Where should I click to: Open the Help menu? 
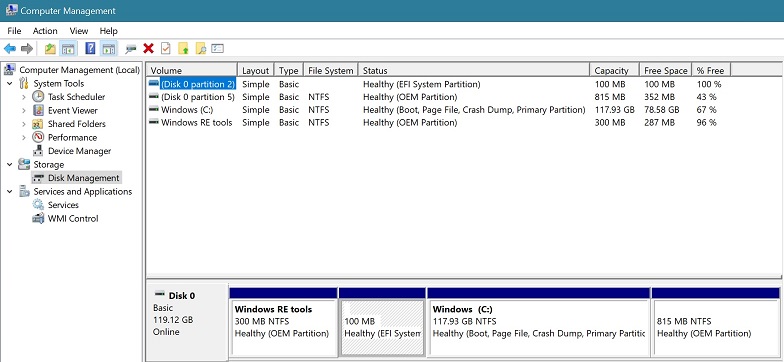click(x=108, y=30)
